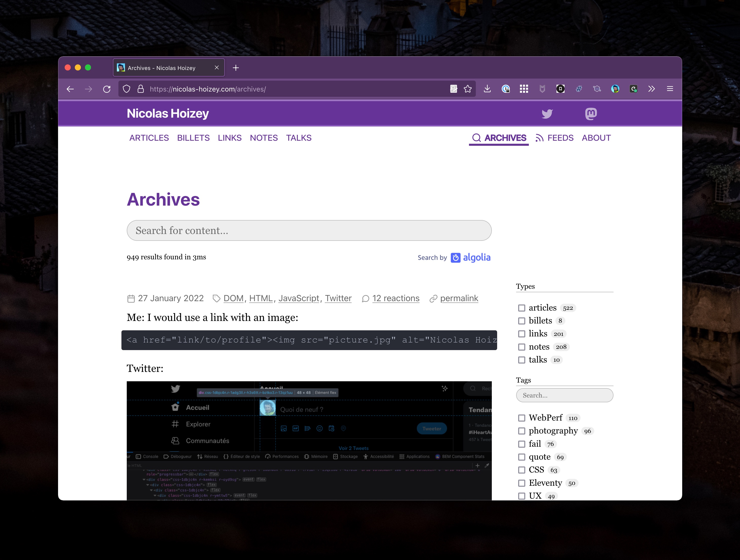The height and width of the screenshot is (560, 740).
Task: Open the 12 reactions link
Action: (x=396, y=298)
